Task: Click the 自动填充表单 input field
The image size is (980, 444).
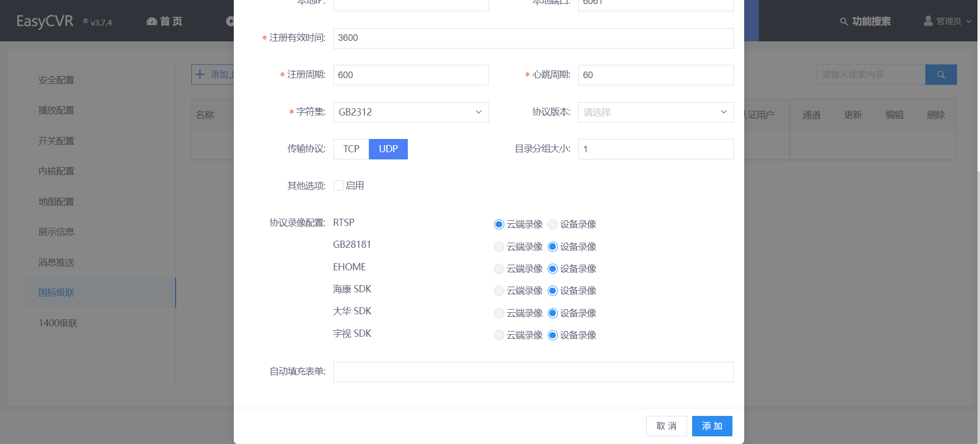Action: pyautogui.click(x=533, y=372)
